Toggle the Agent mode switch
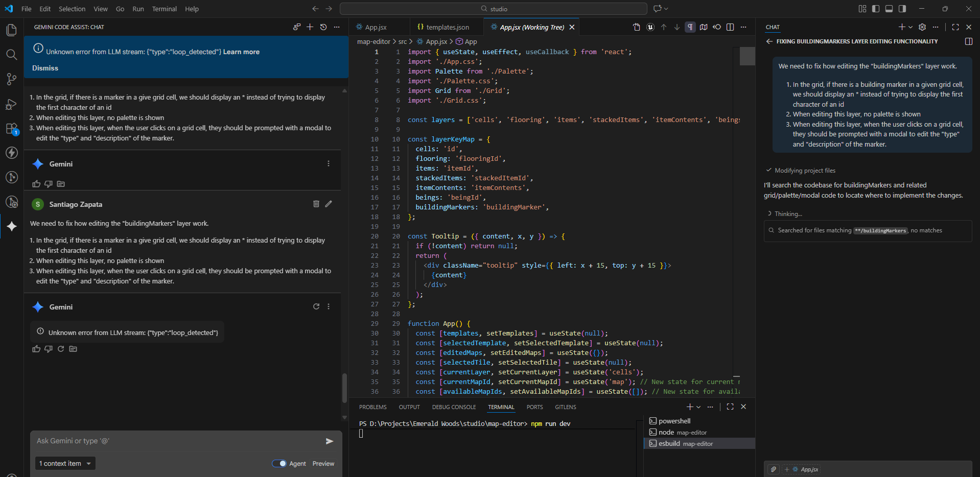The width and height of the screenshot is (980, 477). (x=279, y=464)
